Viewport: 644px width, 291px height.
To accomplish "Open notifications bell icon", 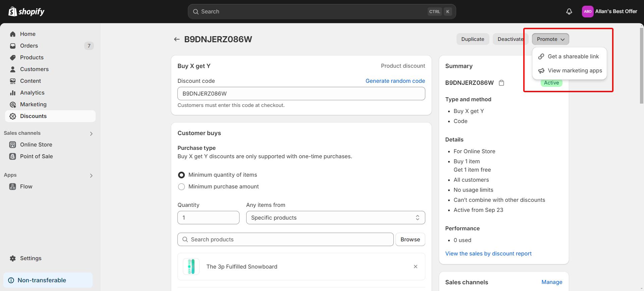I will 569,11.
